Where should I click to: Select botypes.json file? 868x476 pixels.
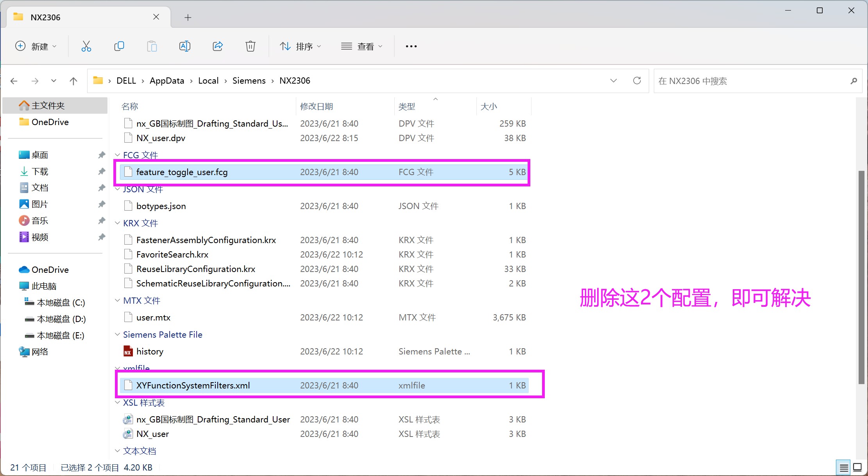(324, 206)
